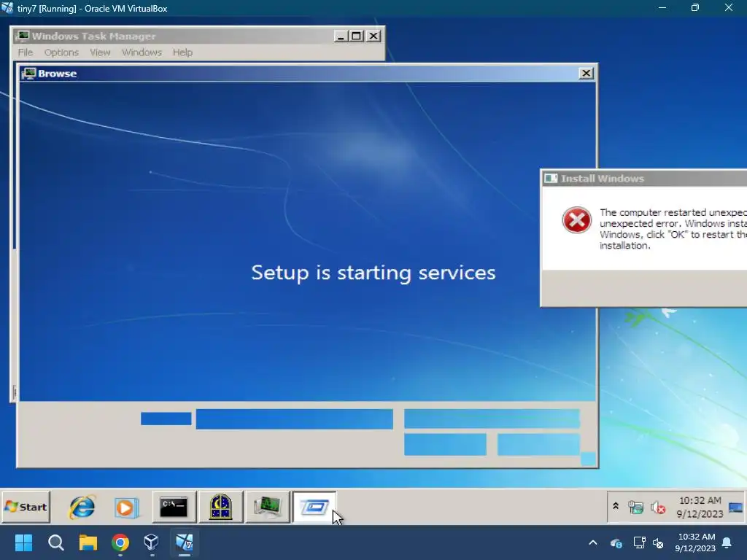Screen dimensions: 747x560
Task: Click the guest muted speaker tray icon
Action: click(x=658, y=507)
